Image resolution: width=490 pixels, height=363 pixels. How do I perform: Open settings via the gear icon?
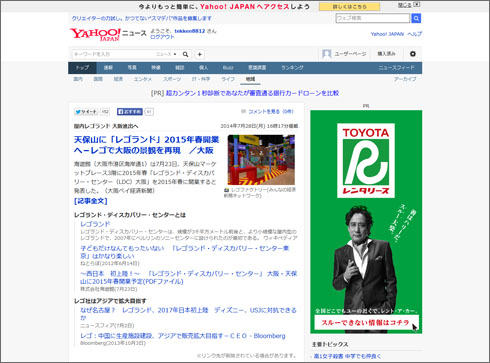(413, 54)
